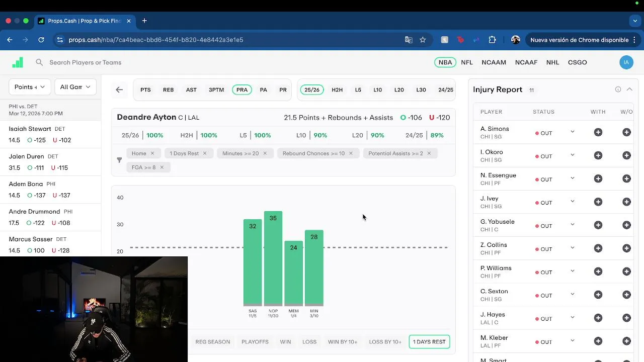Open Chrome extensions puzzle icon
644x362 pixels.
(493, 40)
